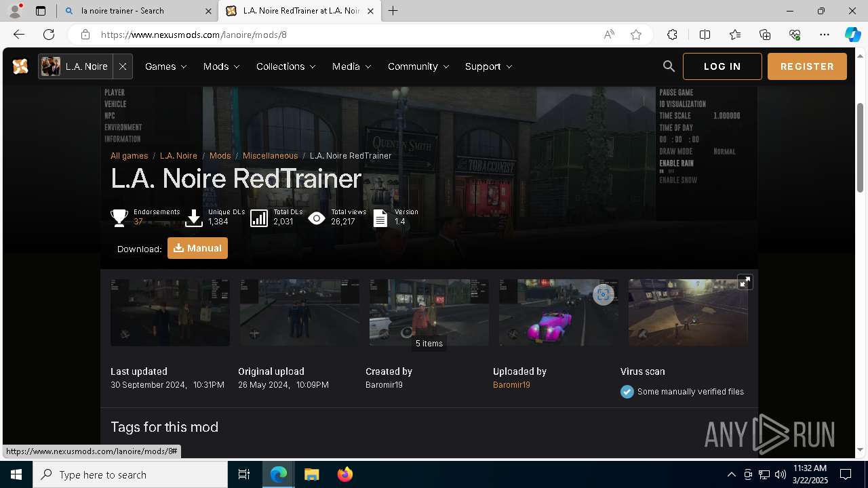Open first gallery thumbnail with detectives
868x488 pixels.
(x=170, y=312)
